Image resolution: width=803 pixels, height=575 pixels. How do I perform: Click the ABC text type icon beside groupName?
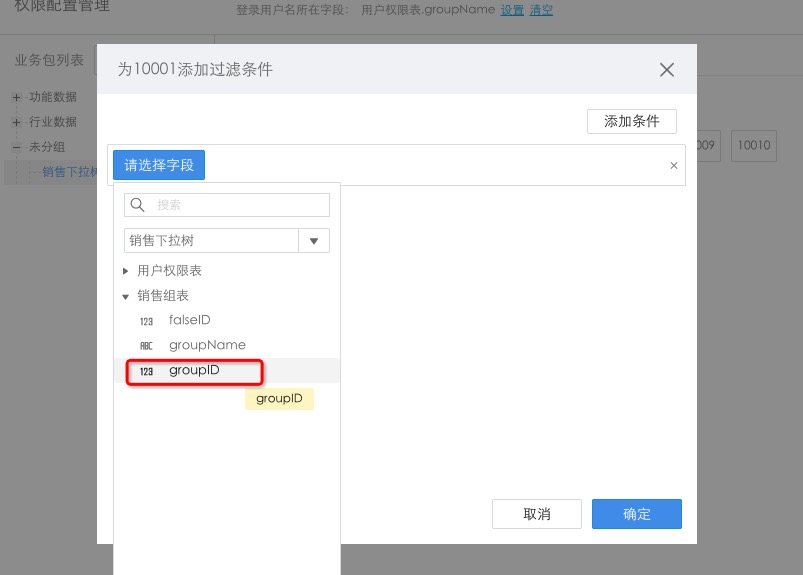tap(146, 346)
